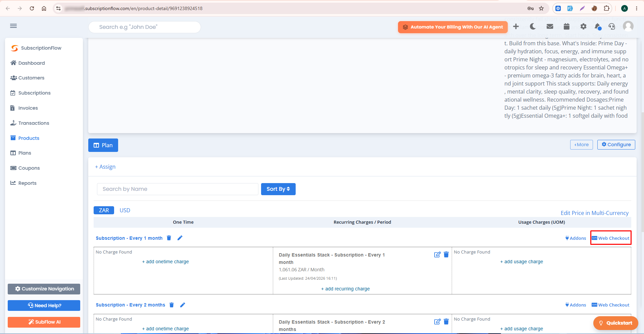The width and height of the screenshot is (644, 334).
Task: Click the plus quick-create icon
Action: (516, 26)
